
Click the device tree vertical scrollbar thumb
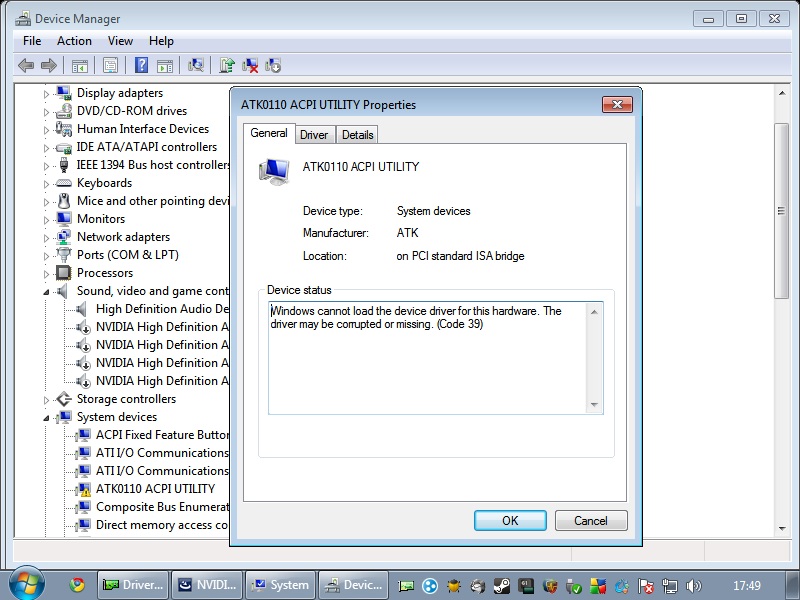tap(781, 211)
